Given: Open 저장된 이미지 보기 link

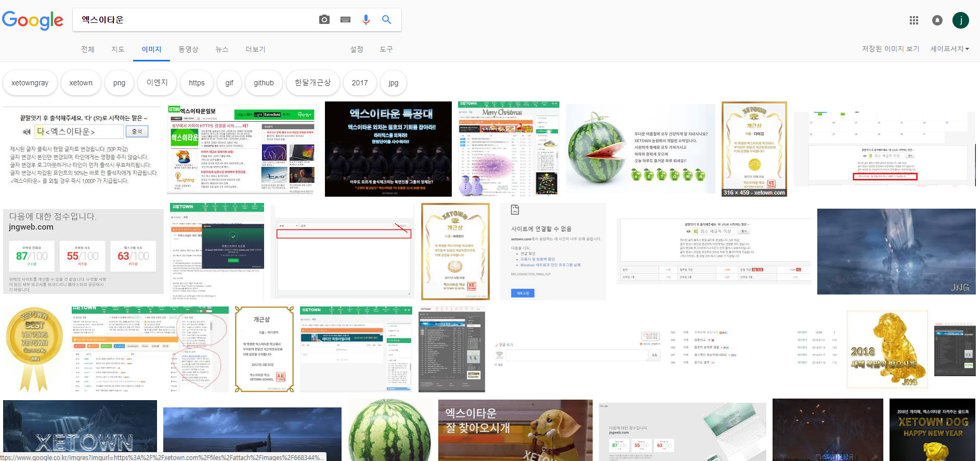Looking at the screenshot, I should pyautogui.click(x=891, y=49).
